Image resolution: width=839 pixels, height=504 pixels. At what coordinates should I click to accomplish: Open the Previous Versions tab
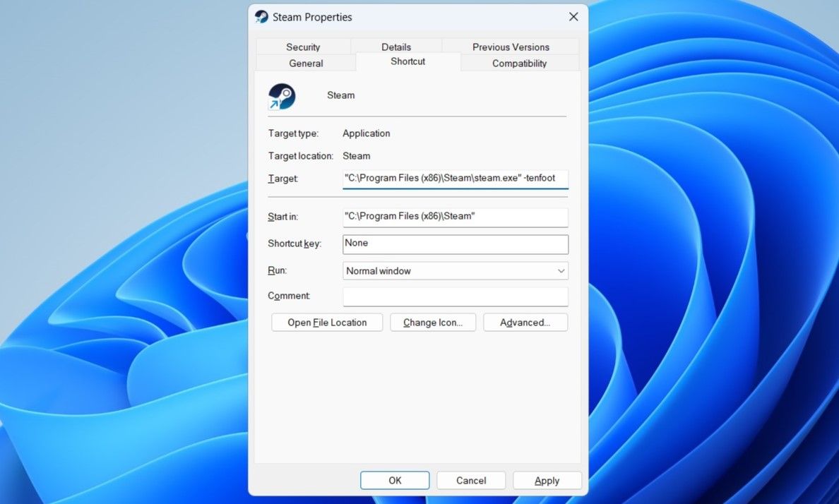[510, 47]
